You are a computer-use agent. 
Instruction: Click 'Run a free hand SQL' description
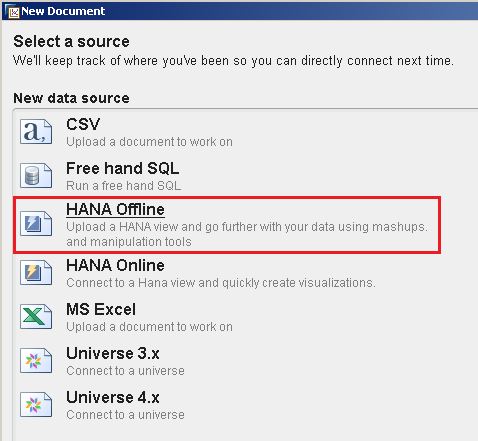tap(124, 186)
